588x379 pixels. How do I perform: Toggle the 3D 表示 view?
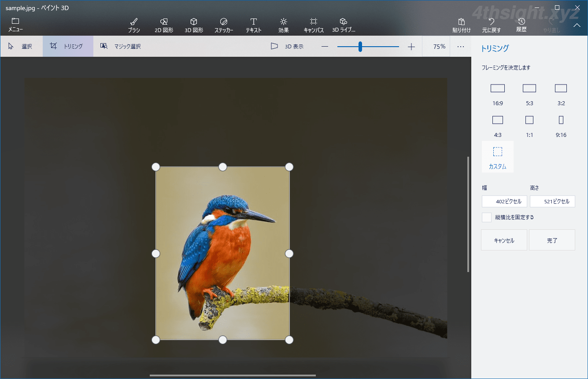(x=287, y=46)
